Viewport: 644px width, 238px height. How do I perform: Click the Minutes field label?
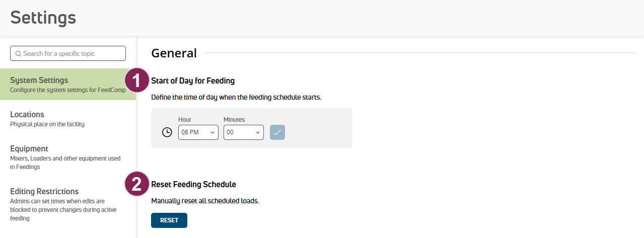coord(234,120)
